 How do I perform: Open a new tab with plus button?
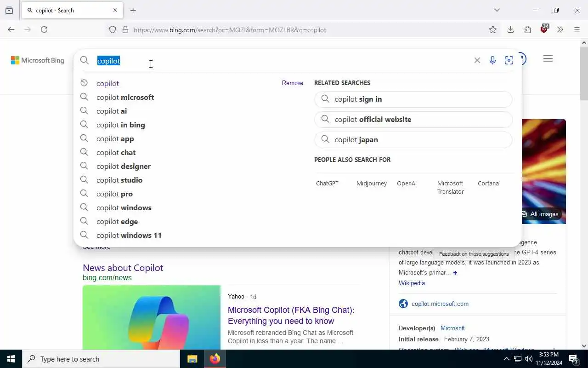pyautogui.click(x=133, y=10)
